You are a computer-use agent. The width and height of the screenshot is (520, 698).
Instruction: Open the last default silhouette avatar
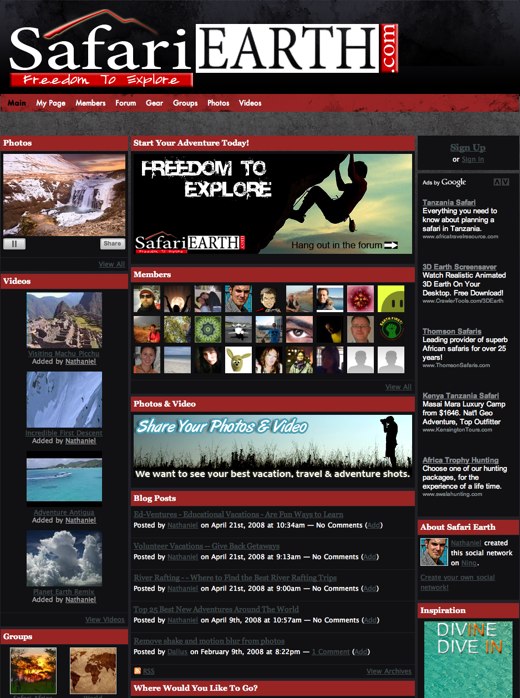pos(391,360)
